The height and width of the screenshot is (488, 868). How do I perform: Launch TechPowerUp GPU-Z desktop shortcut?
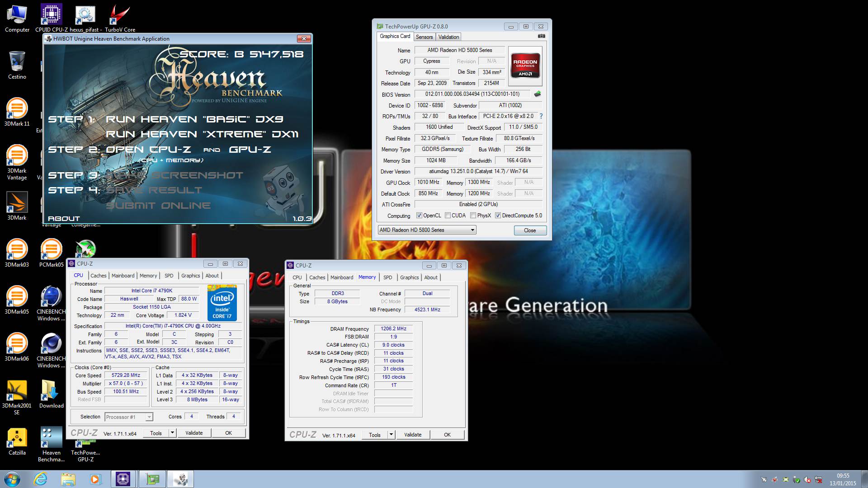(85, 449)
